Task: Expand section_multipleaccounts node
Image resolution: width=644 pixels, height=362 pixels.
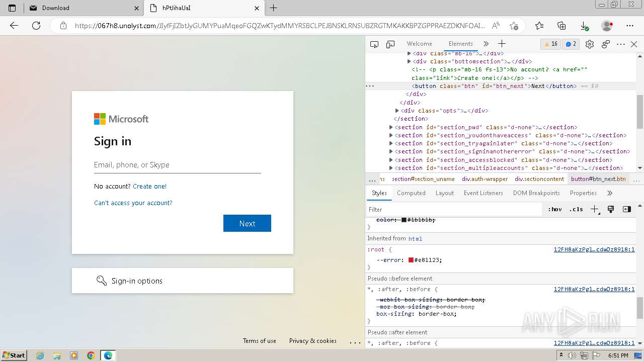Action: [391, 168]
